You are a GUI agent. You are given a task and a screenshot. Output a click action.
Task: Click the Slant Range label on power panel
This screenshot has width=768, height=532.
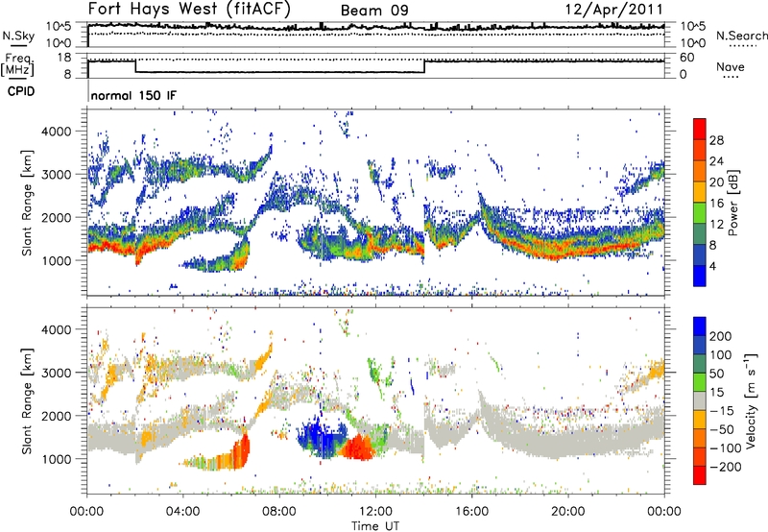27,203
